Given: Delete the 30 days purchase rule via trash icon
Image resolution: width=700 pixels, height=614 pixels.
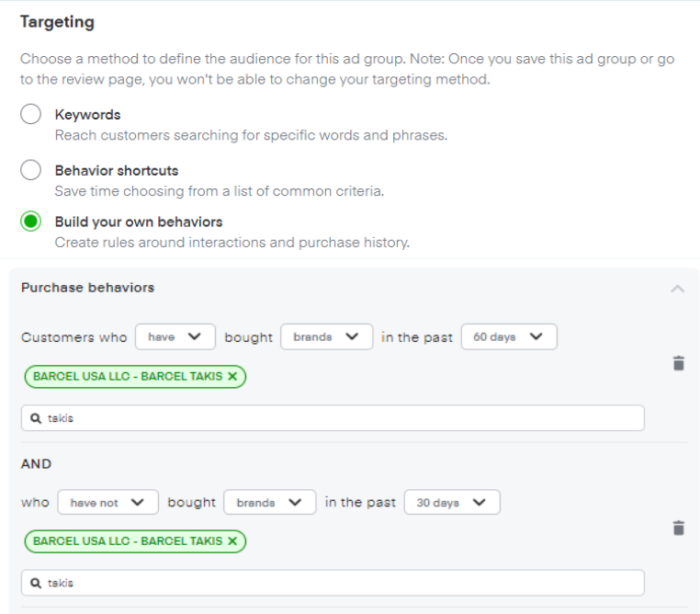Looking at the screenshot, I should (x=678, y=528).
